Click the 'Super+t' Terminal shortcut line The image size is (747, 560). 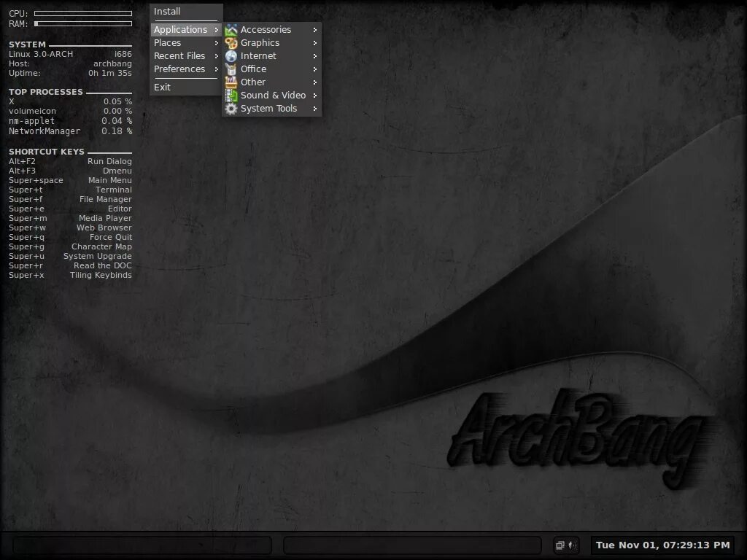pos(70,190)
